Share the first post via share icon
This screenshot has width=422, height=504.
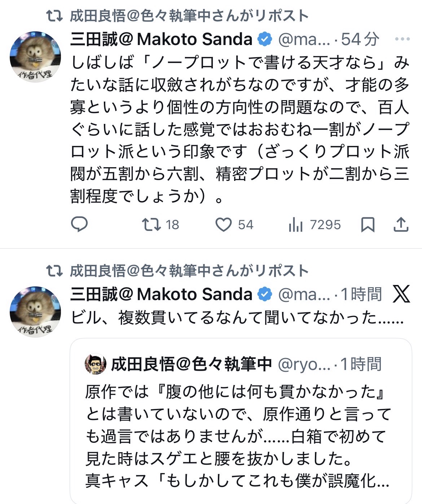coord(400,225)
